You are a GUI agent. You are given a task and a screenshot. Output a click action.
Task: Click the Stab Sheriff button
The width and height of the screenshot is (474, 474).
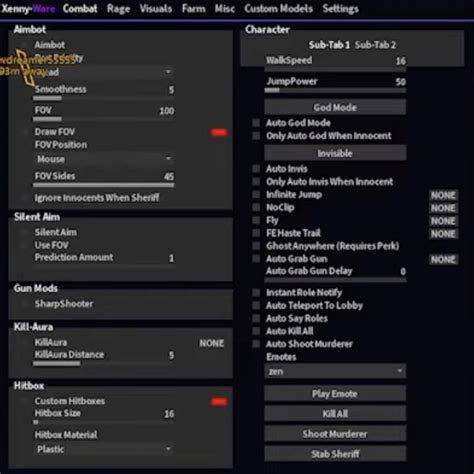point(335,454)
